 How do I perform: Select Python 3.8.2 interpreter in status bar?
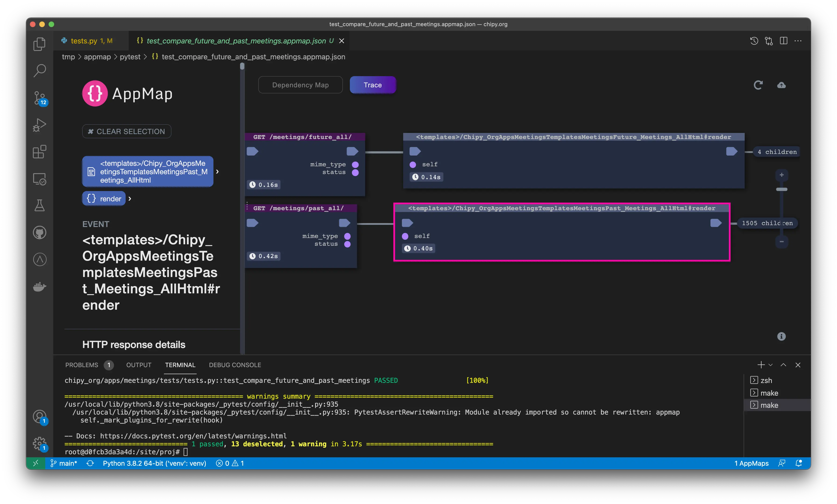point(155,463)
